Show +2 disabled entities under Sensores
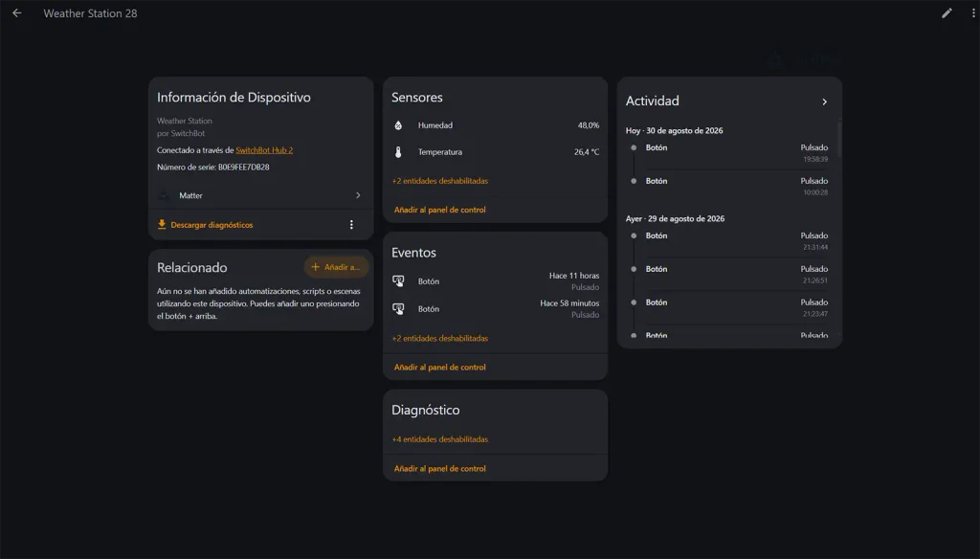This screenshot has height=559, width=980. click(x=440, y=181)
